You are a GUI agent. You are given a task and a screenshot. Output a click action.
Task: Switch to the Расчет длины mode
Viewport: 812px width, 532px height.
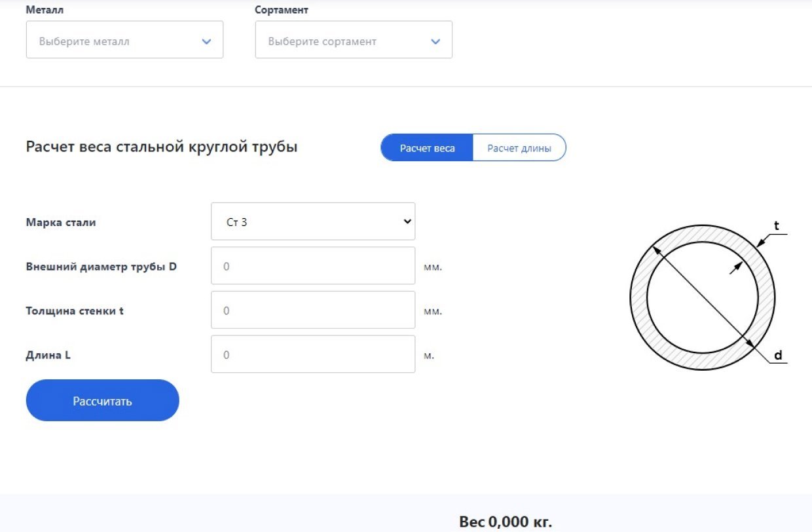[519, 148]
